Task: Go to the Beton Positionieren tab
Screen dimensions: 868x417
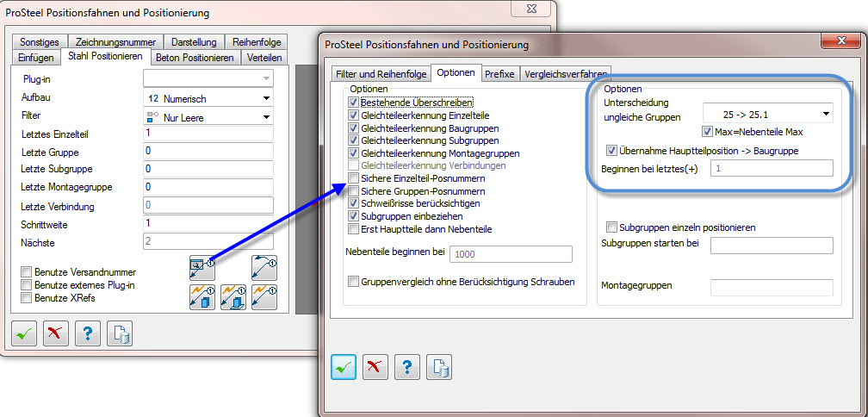Action: [x=195, y=58]
